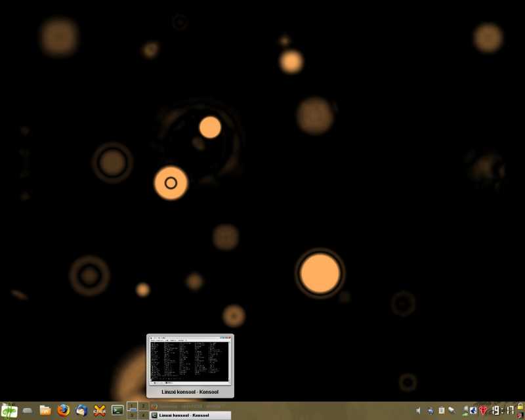
Task: Open the home folder file manager
Action: [45, 410]
